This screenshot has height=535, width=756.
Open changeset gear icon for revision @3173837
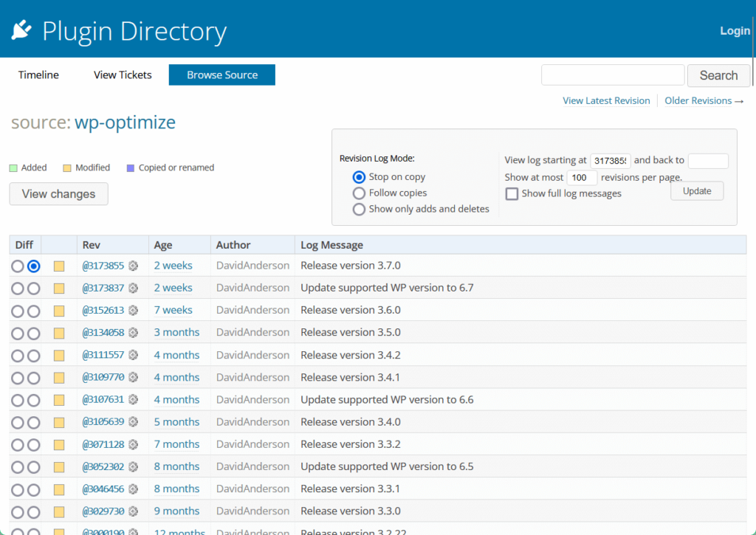(x=134, y=288)
